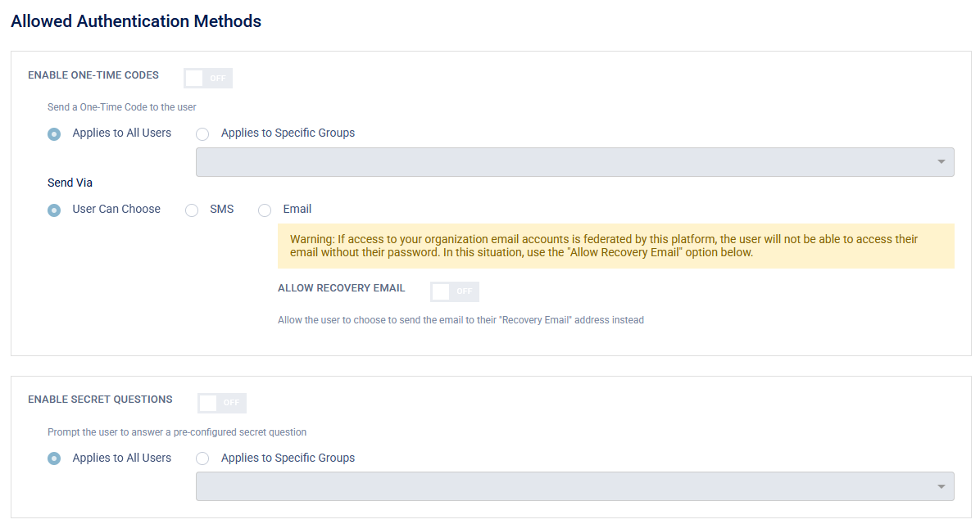The image size is (980, 524).
Task: Toggle the Allow Recovery Email switch
Action: point(455,291)
